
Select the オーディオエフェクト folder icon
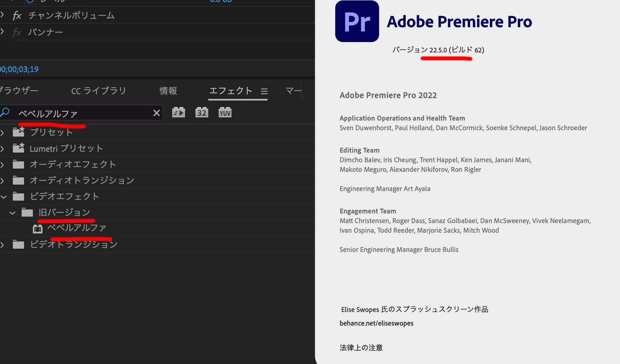(18, 164)
